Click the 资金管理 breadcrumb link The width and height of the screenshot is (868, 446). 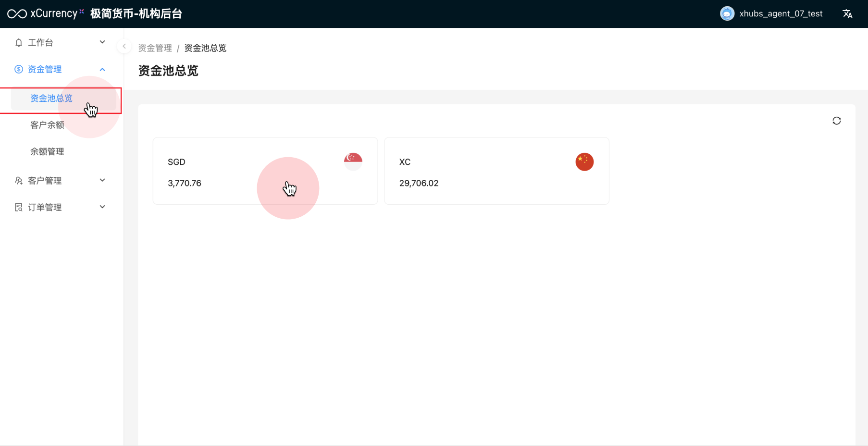(155, 48)
